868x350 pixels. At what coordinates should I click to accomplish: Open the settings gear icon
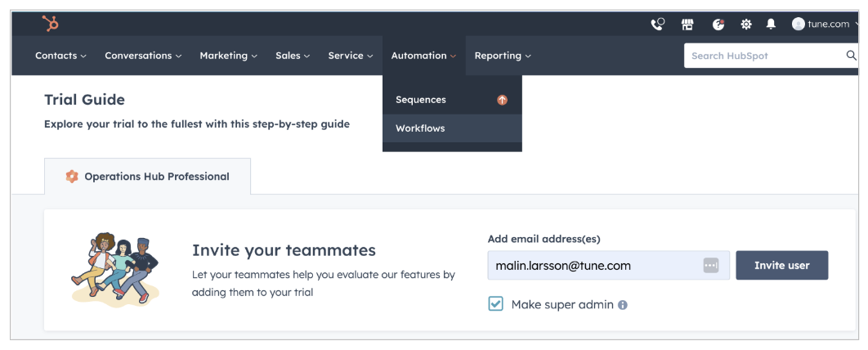pyautogui.click(x=746, y=25)
